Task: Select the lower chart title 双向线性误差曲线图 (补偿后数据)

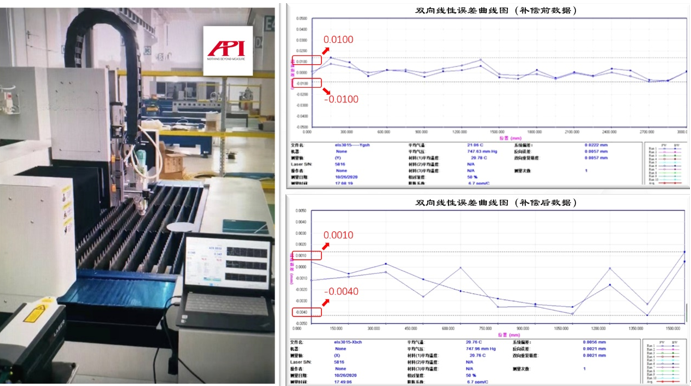Action: 496,203
